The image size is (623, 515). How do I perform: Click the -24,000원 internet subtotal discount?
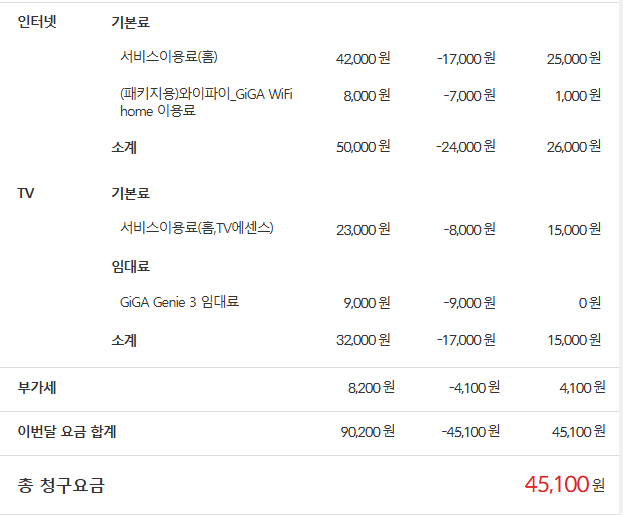pyautogui.click(x=466, y=147)
